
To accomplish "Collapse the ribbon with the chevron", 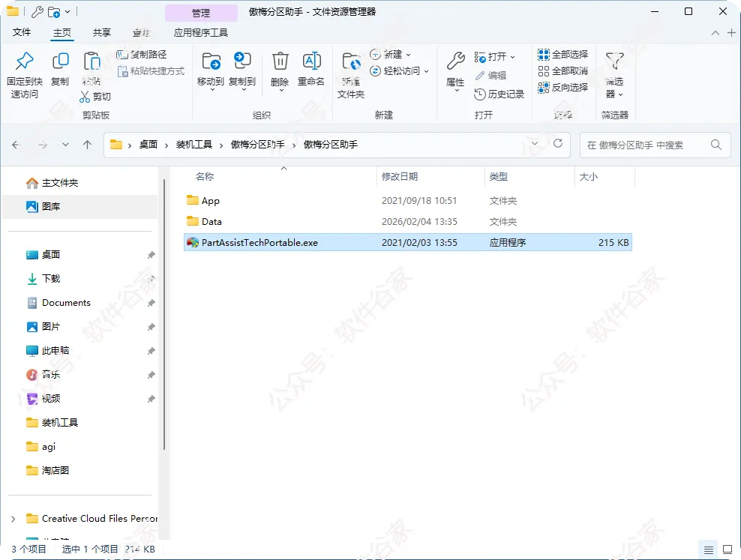I will coord(715,32).
